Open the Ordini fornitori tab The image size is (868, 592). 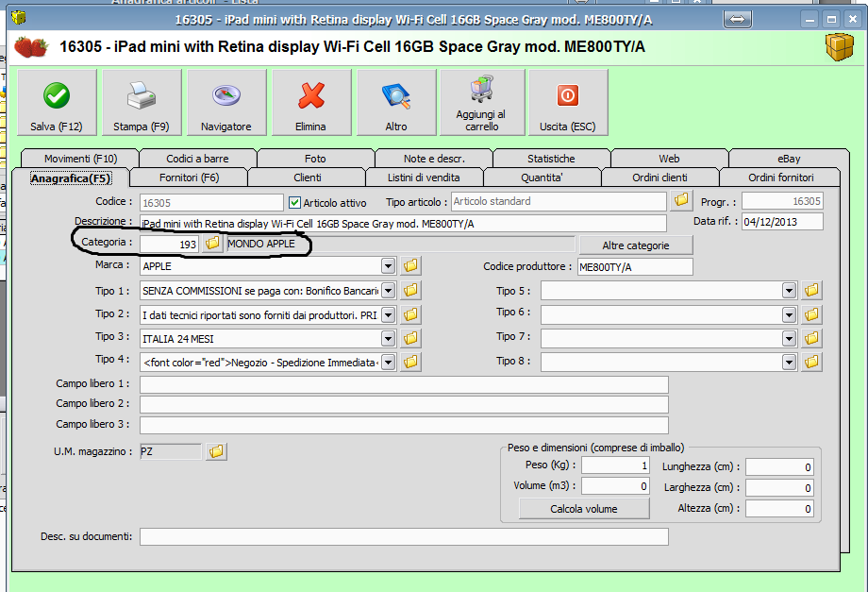[781, 178]
